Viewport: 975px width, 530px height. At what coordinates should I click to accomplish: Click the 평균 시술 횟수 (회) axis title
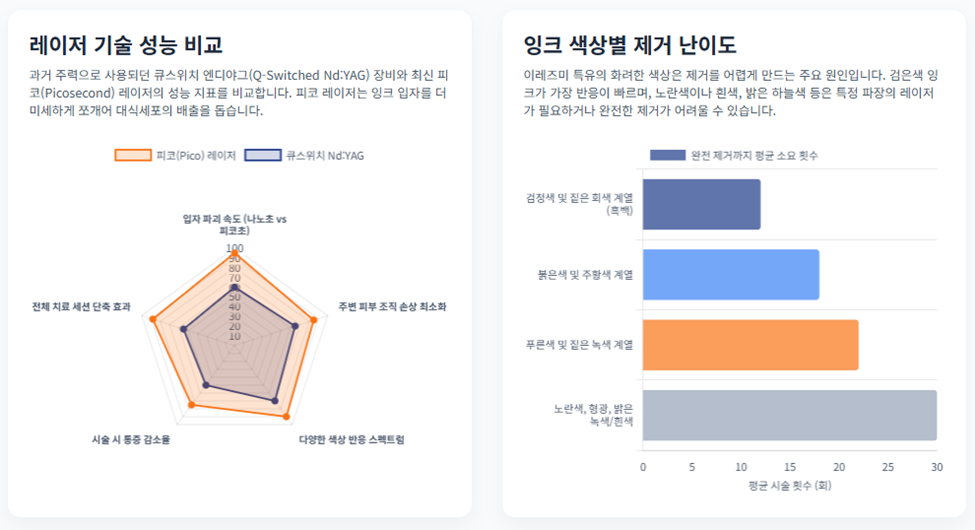coord(790,485)
